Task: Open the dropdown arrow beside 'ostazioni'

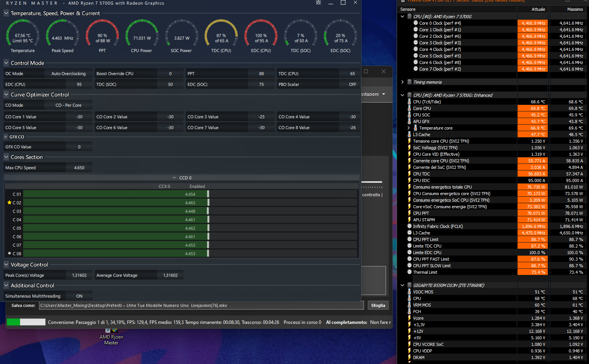Action: point(383,94)
